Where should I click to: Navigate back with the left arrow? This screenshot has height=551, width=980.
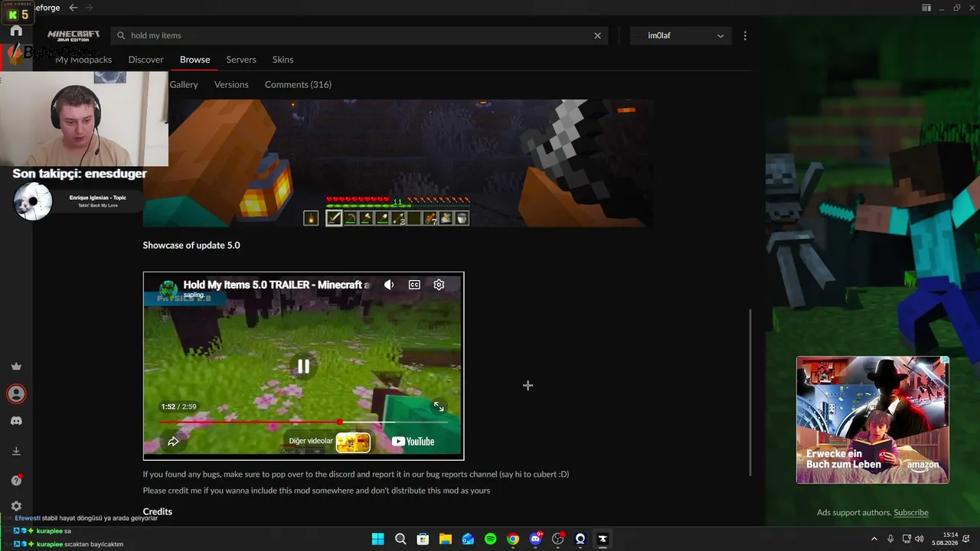pos(73,8)
